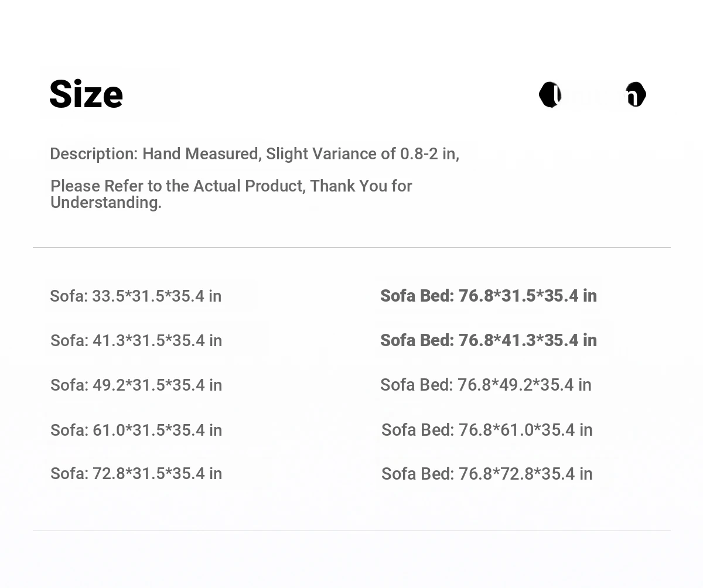Click the Unit badge left end
Viewport: 703px width, 588px height.
click(550, 95)
